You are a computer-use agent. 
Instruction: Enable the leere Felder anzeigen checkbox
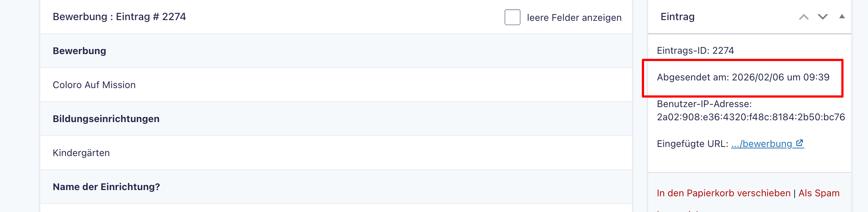(x=512, y=17)
